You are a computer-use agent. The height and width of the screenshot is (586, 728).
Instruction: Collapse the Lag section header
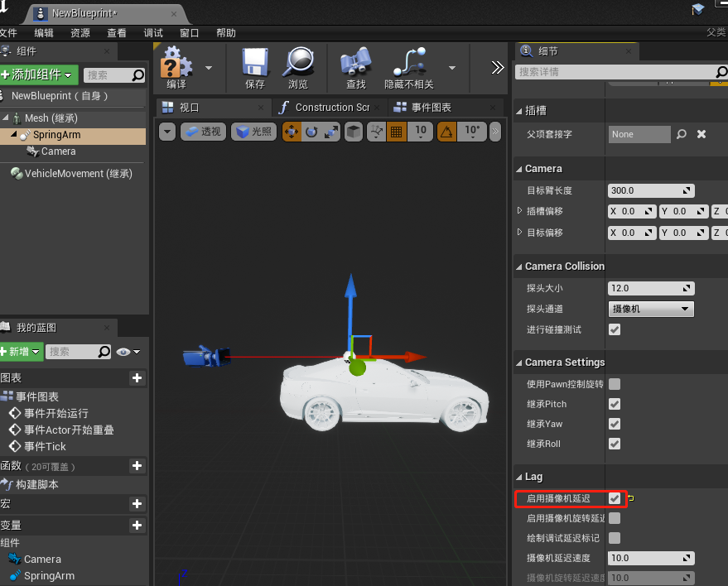coord(519,477)
